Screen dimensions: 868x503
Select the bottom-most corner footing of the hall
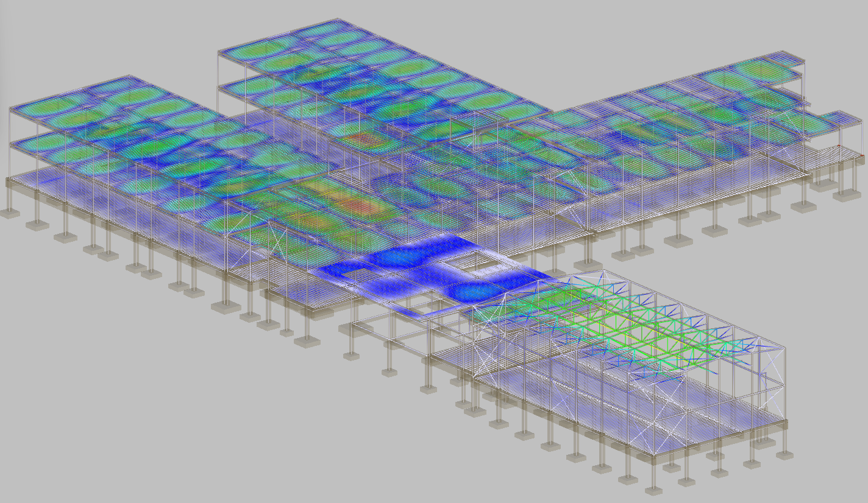[654, 489]
